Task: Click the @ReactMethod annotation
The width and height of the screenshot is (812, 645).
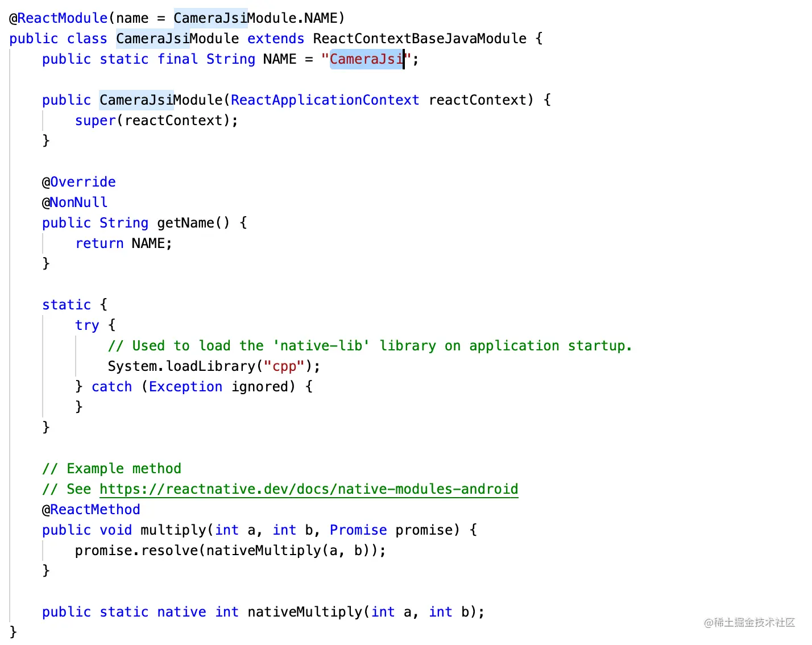Action: pyautogui.click(x=91, y=510)
